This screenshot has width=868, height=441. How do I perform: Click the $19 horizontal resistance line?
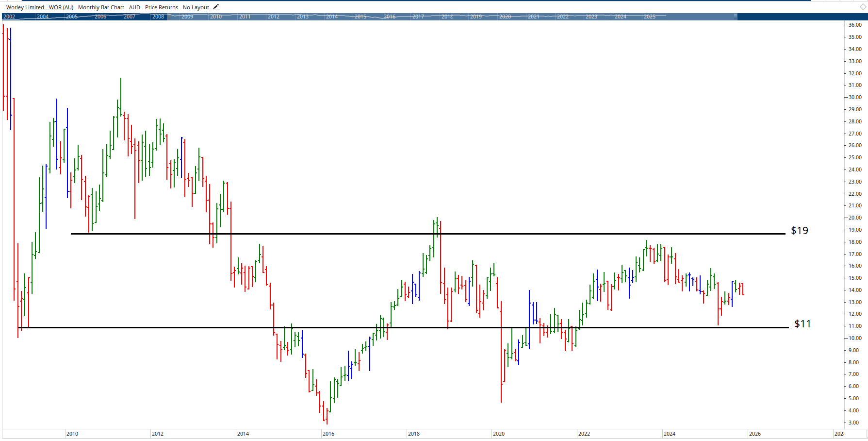[437, 233]
